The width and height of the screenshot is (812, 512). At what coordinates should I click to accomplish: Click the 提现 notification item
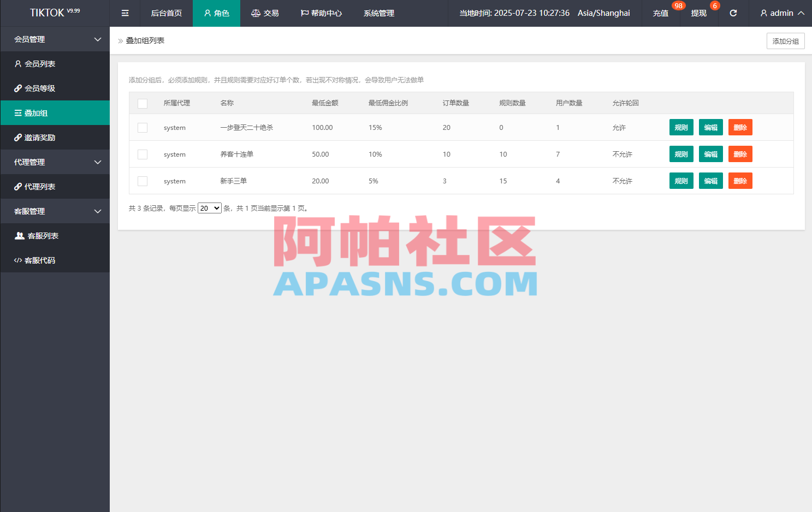(699, 13)
